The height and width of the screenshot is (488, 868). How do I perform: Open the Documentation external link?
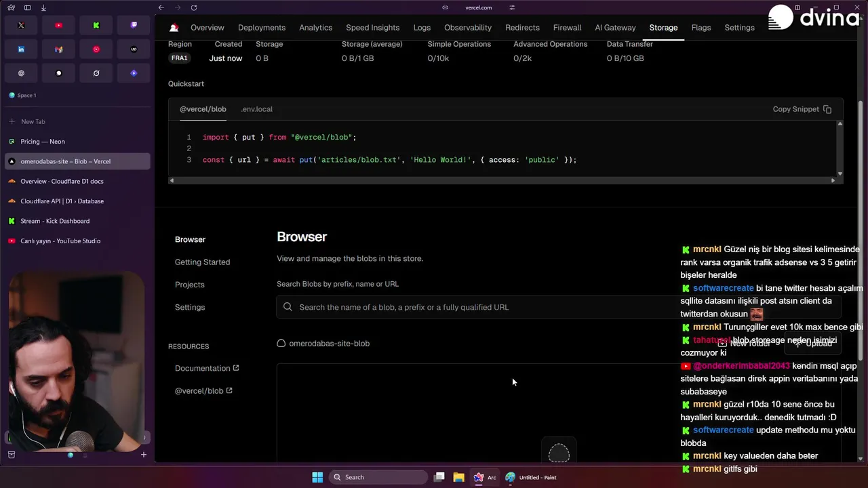click(207, 369)
